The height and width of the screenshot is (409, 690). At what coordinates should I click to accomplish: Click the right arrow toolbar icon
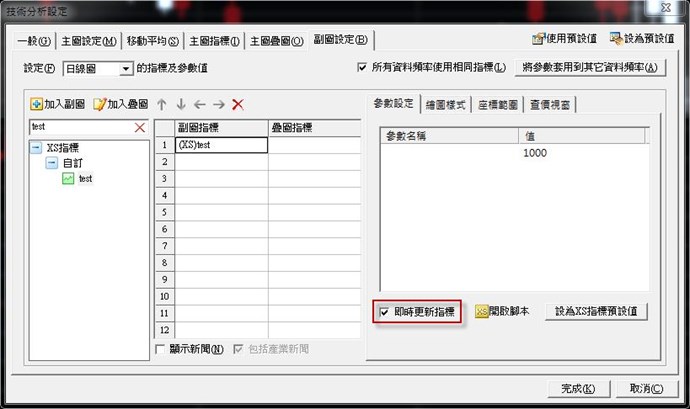click(219, 104)
